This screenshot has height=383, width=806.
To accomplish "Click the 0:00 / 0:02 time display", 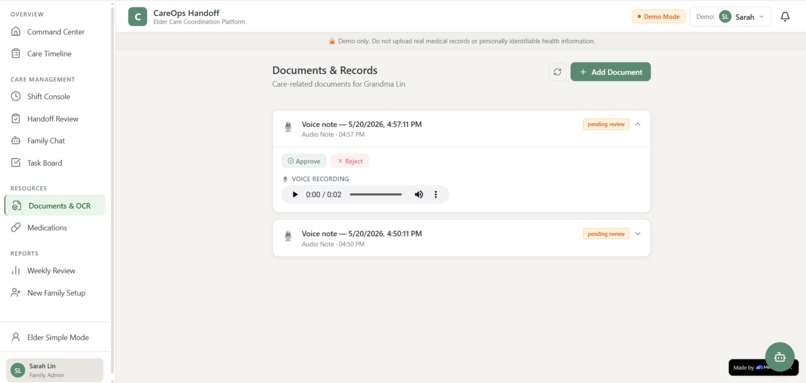I will (x=323, y=194).
